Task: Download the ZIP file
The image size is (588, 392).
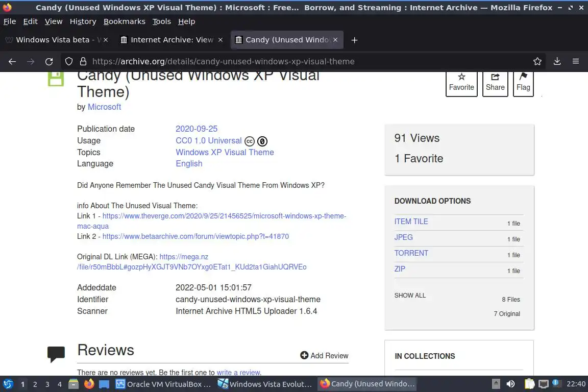Action: click(400, 269)
